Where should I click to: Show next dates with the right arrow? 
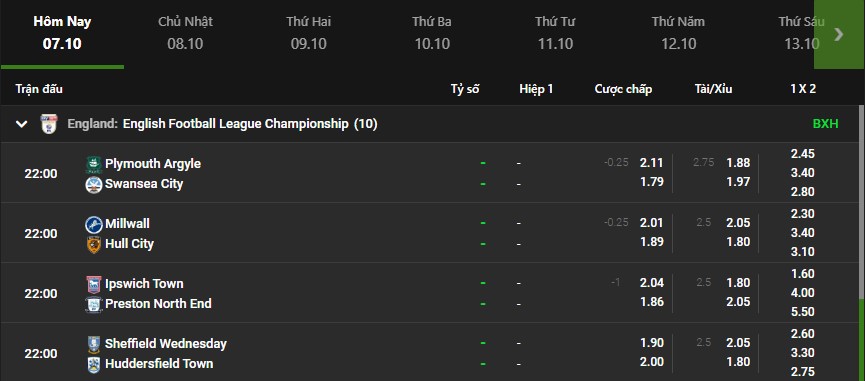point(839,34)
